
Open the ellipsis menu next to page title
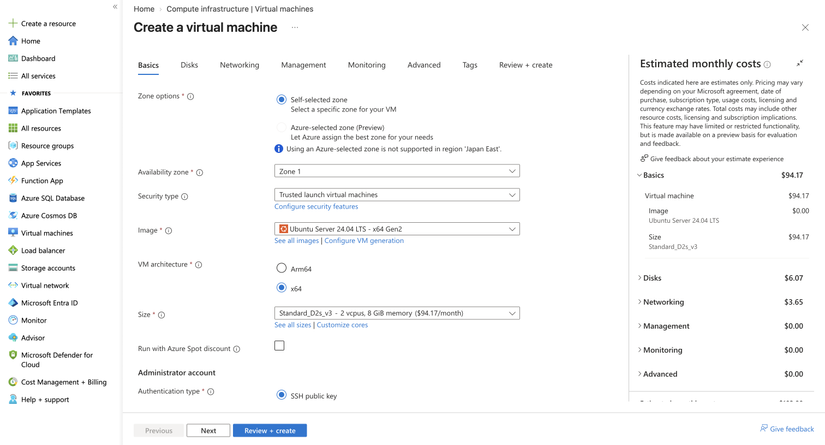(295, 27)
